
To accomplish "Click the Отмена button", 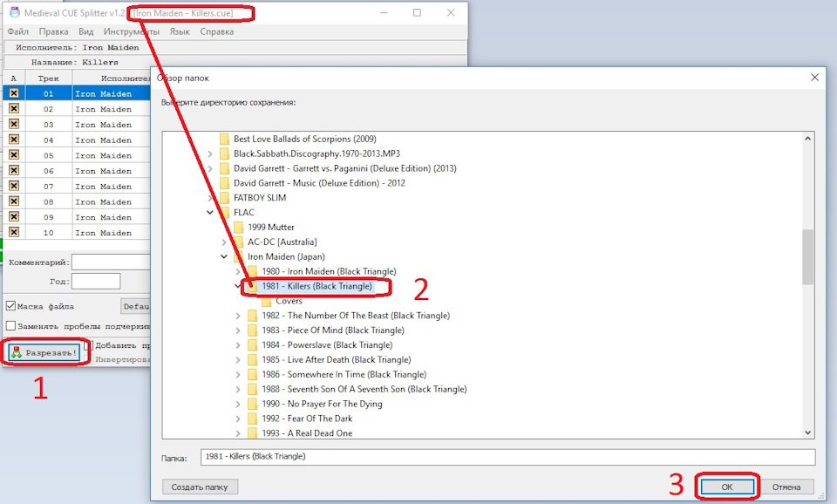I will click(786, 487).
